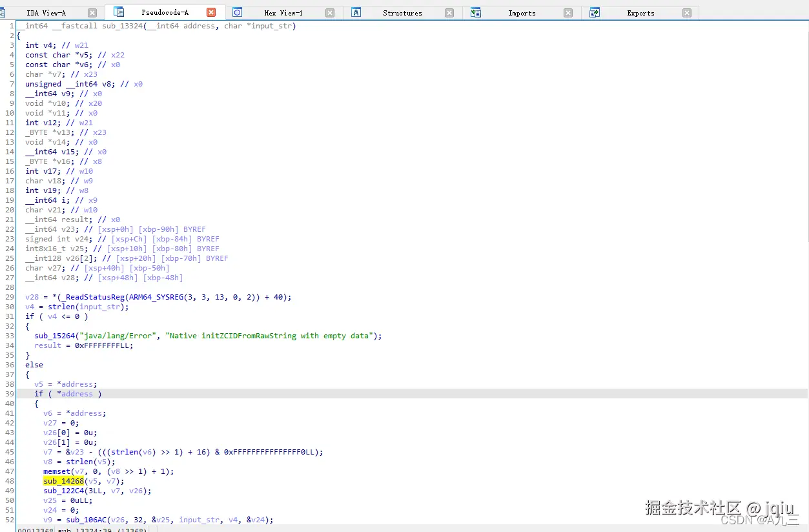This screenshot has width=809, height=532.
Task: Click the Structures tab icon
Action: [356, 12]
